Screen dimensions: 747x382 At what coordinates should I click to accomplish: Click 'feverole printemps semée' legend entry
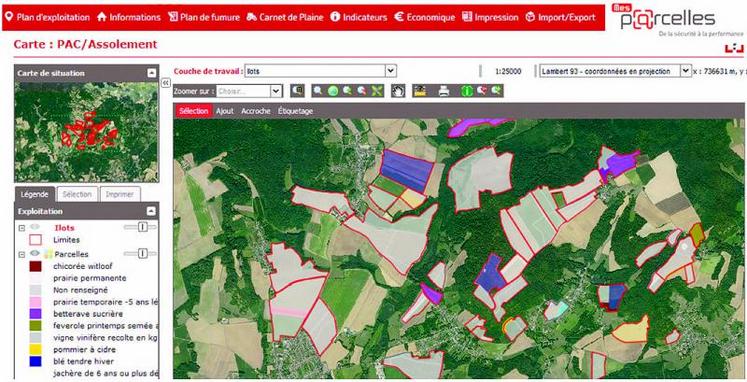(x=105, y=326)
